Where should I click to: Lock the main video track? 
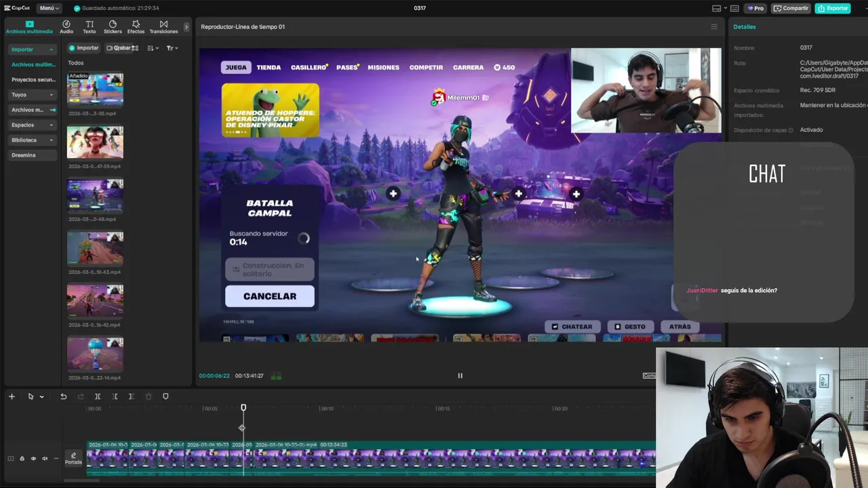click(22, 459)
